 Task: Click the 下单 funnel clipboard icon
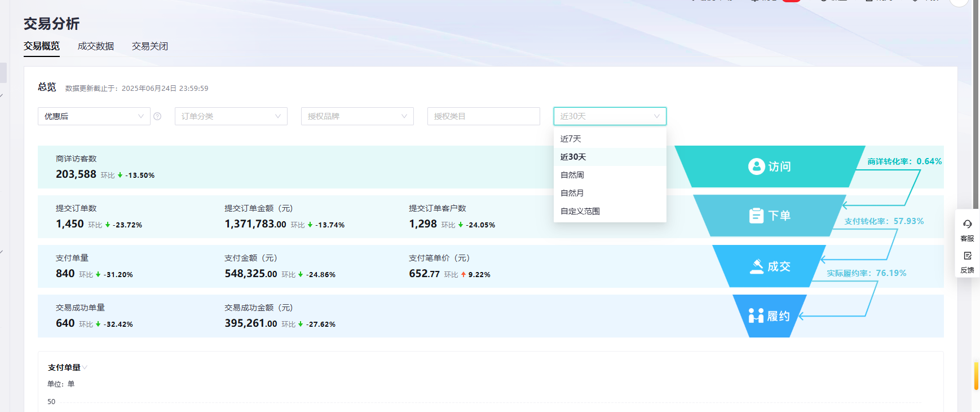[756, 216]
